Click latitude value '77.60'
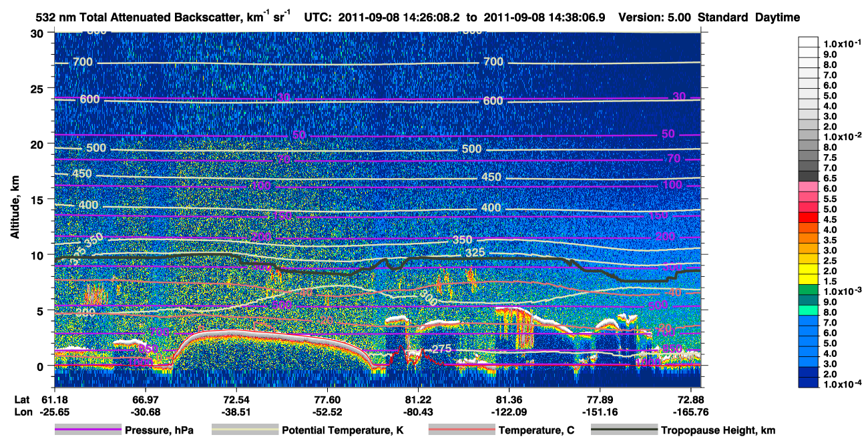The height and width of the screenshot is (445, 868). [x=327, y=400]
